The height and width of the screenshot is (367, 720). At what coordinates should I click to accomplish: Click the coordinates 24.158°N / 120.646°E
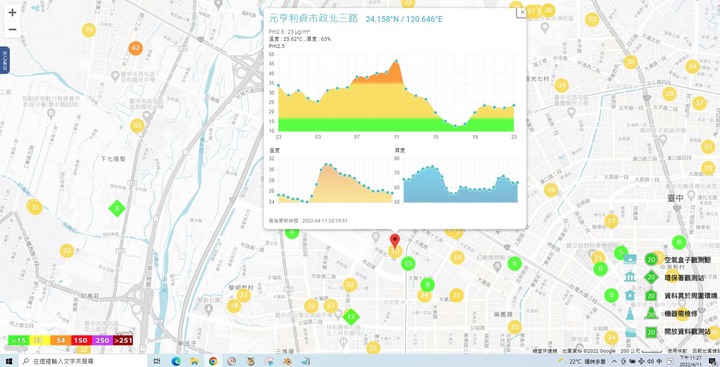pos(404,19)
